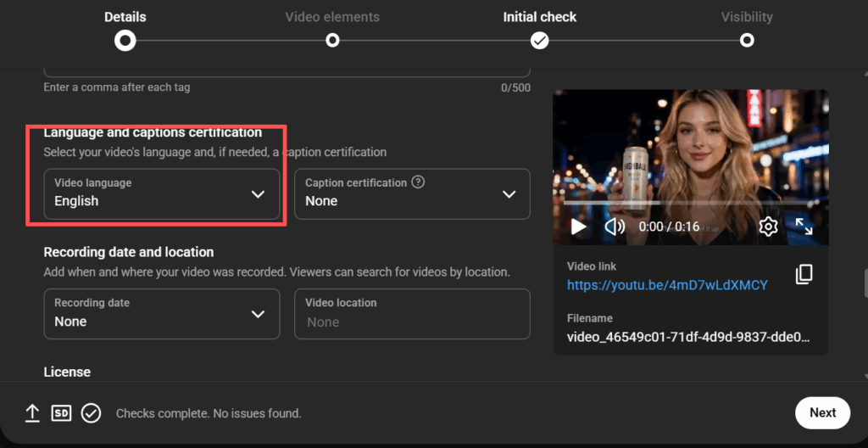The height and width of the screenshot is (448, 868).
Task: Play the video preview
Action: pyautogui.click(x=579, y=227)
